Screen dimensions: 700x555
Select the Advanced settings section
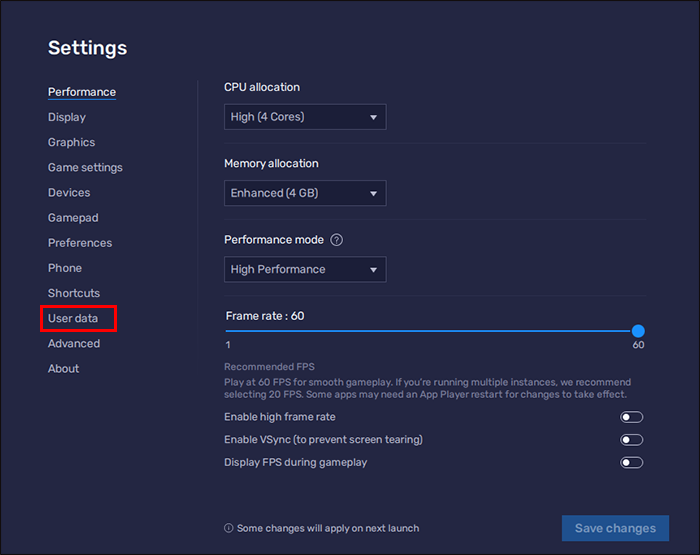pyautogui.click(x=74, y=343)
